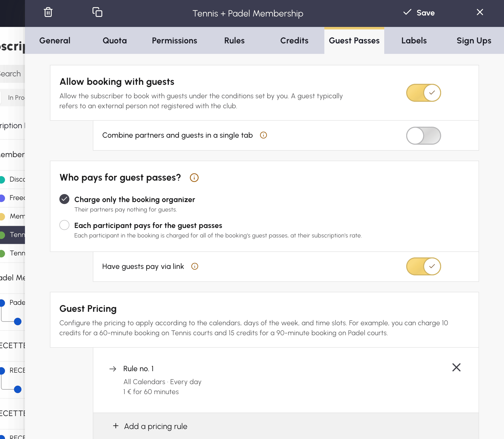504x439 pixels.
Task: Open the Permissions tab
Action: coord(174,40)
